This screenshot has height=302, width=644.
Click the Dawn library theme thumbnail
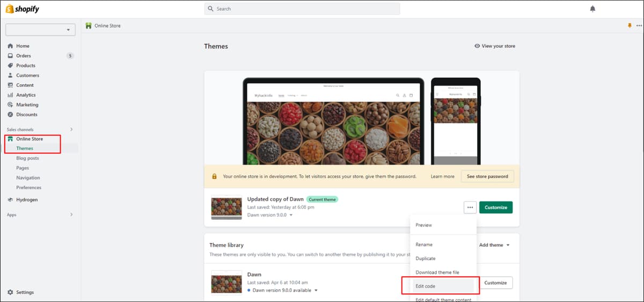click(226, 283)
